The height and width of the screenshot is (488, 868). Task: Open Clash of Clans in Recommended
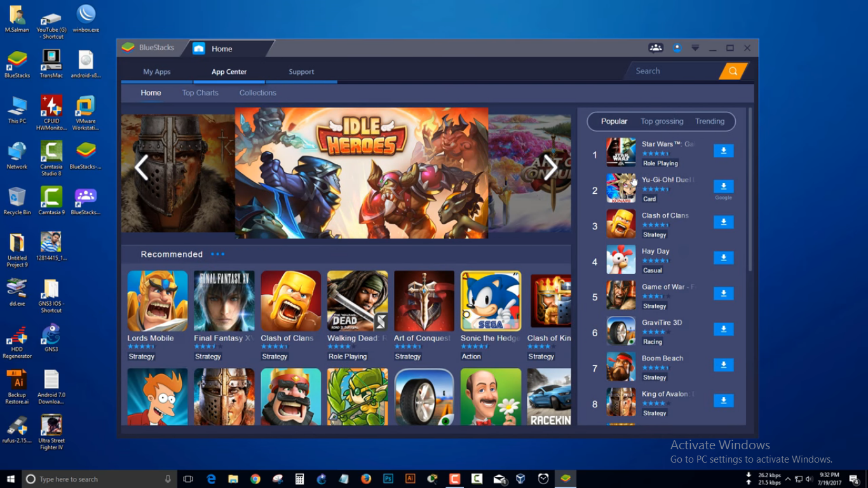pos(291,301)
